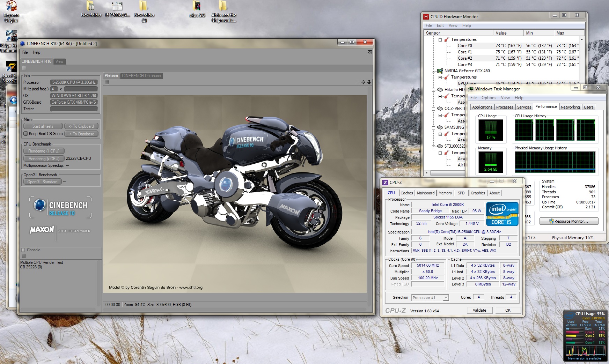Screen dimensions: 609x364
Task: Click the Hitachi hard drive icon in Hardware Monitor
Action: [x=440, y=90]
